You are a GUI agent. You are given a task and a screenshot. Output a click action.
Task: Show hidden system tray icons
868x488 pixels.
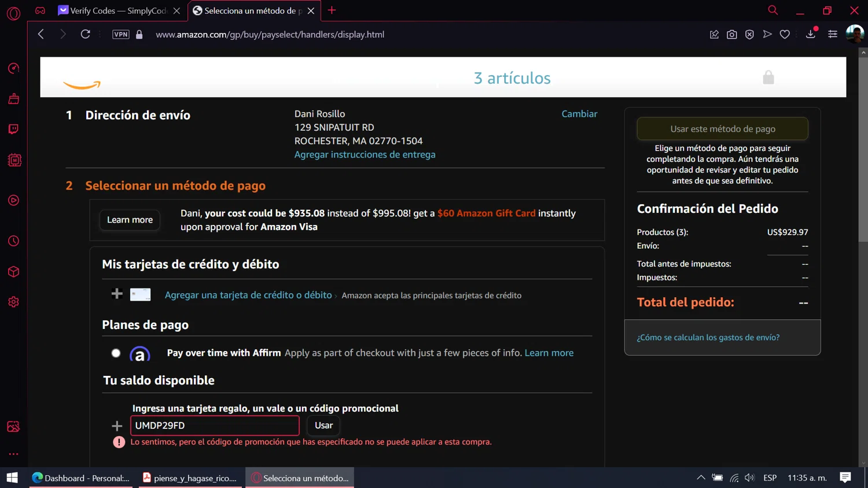[x=701, y=478]
